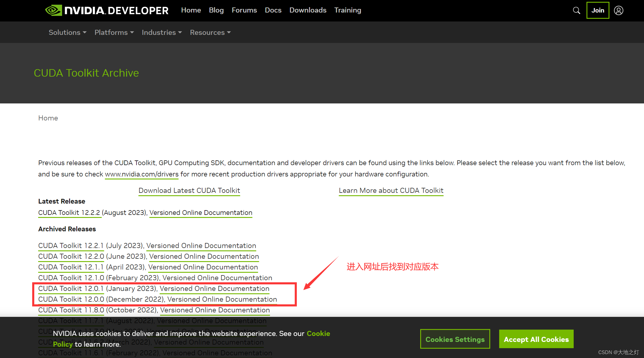The height and width of the screenshot is (358, 644).
Task: Click the search magnifier icon
Action: (x=576, y=10)
